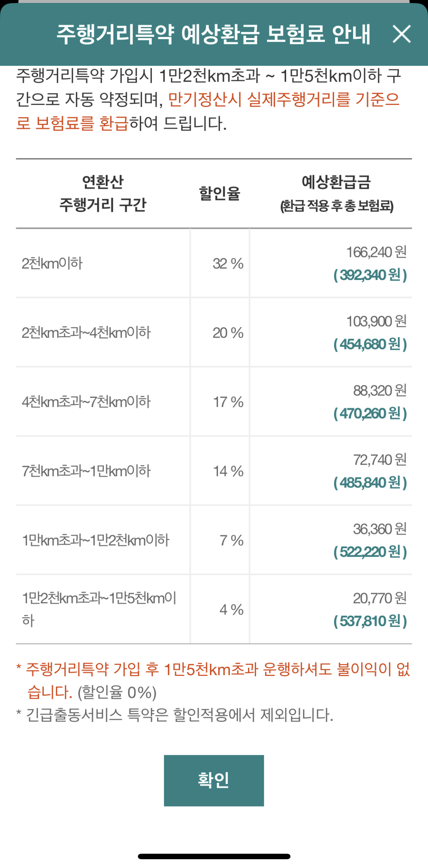Tap the 20 % discount rate cell
This screenshot has height=868, width=428.
(228, 333)
